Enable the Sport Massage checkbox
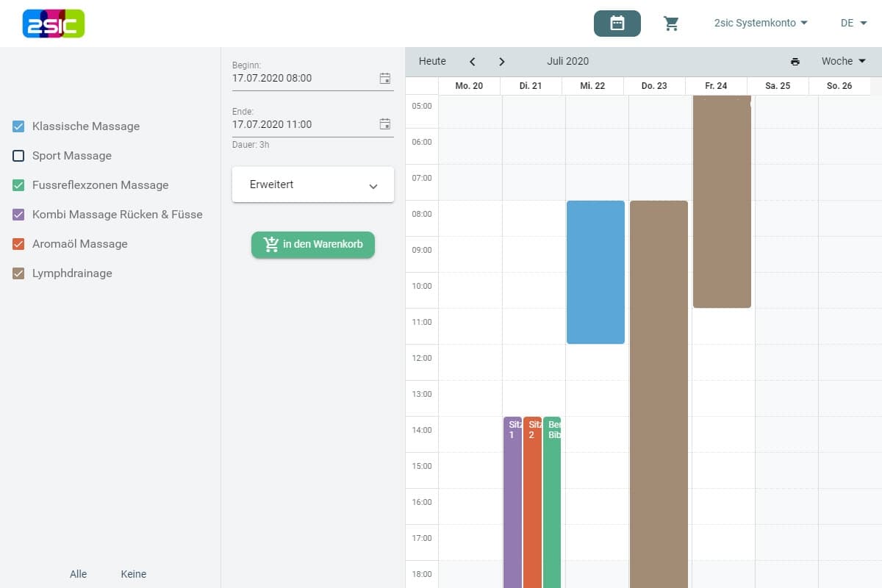Screen dimensions: 882x588 tap(19, 156)
